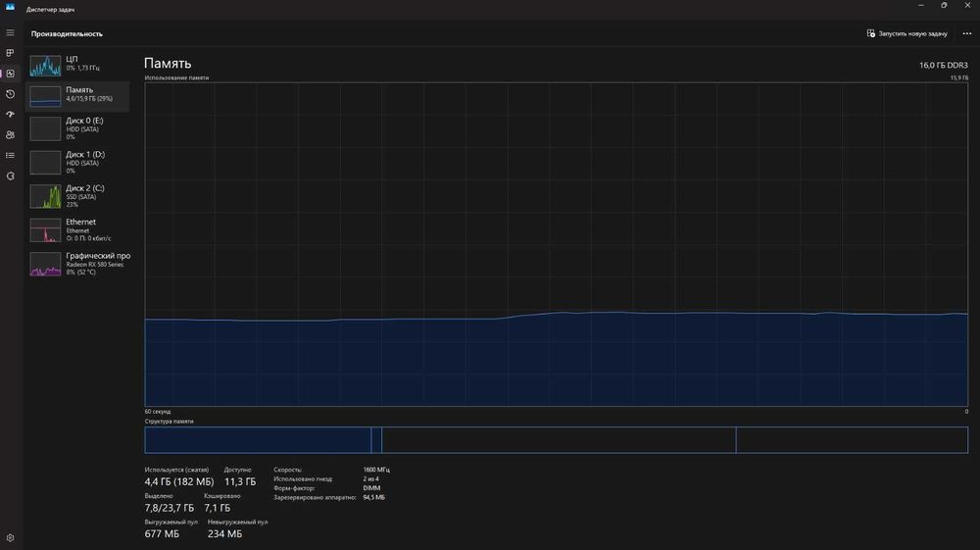This screenshot has width=980, height=550.
Task: Click the free segment of memory composition bar
Action: coord(852,440)
